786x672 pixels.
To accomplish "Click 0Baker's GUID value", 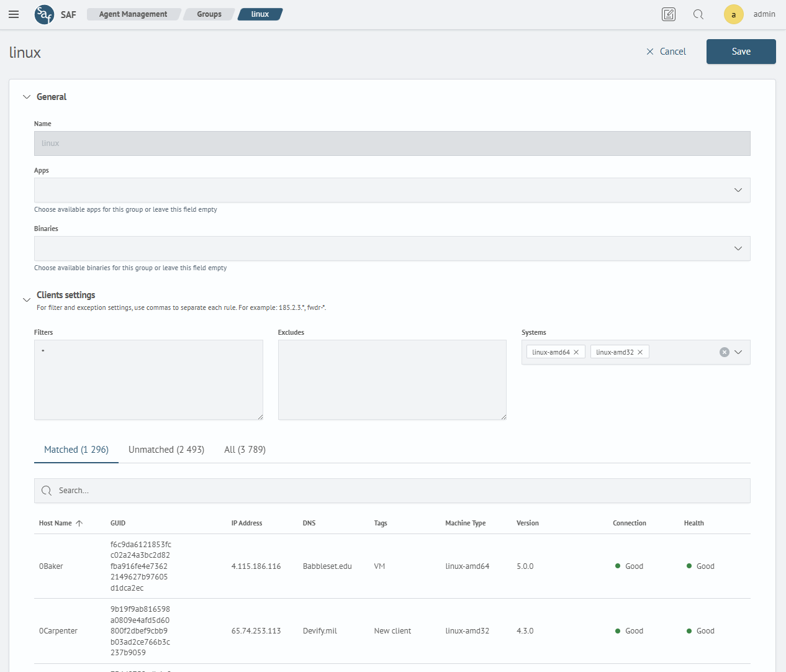I will click(x=141, y=566).
